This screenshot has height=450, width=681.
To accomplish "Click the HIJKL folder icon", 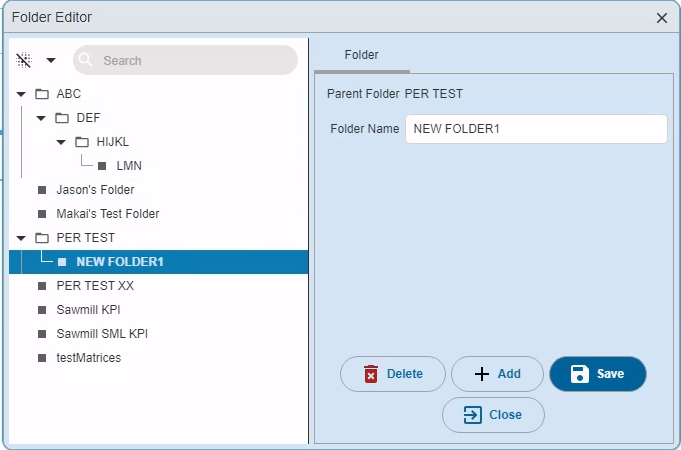I will click(82, 142).
